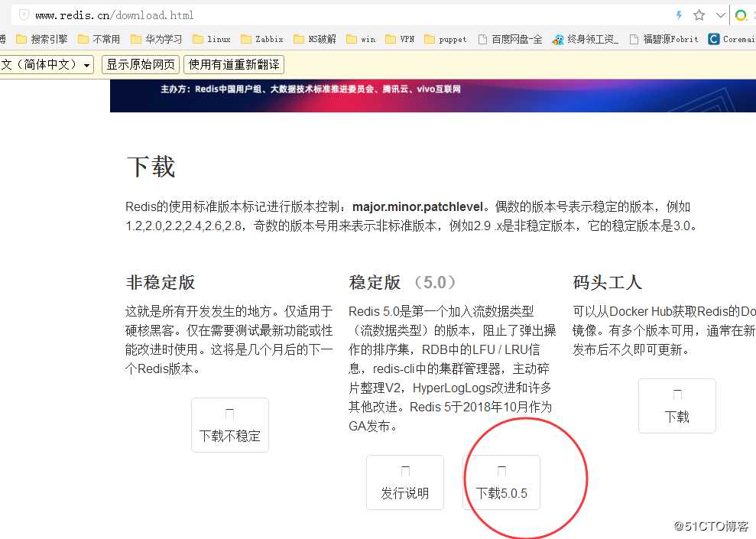
Task: Click the 非稳定版 section heading
Action: [x=161, y=282]
